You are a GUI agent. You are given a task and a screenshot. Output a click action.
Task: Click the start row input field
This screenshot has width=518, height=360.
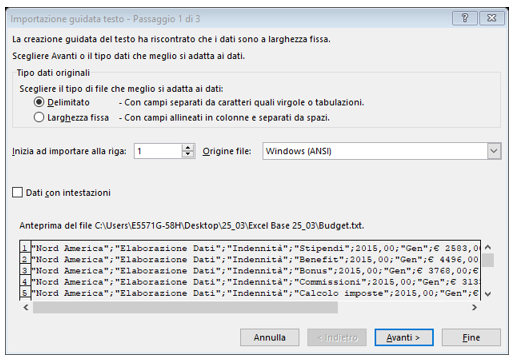(158, 151)
